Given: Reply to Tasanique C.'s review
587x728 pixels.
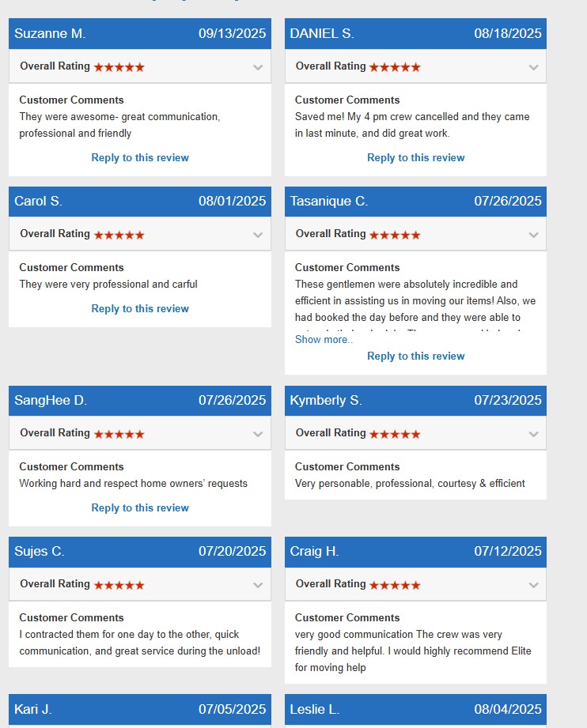Looking at the screenshot, I should click(415, 356).
